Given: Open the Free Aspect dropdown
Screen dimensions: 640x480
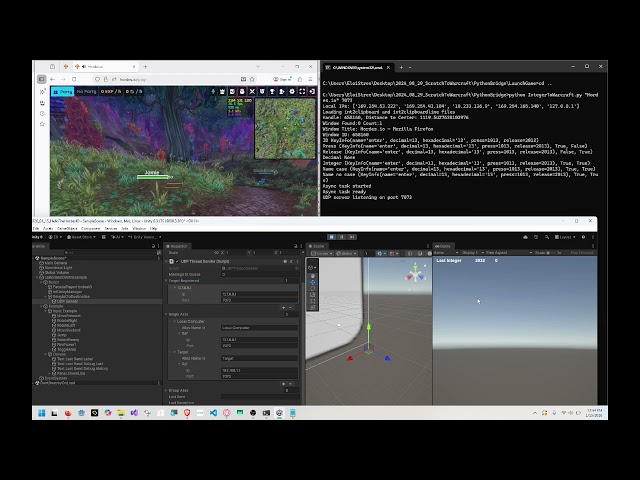Looking at the screenshot, I should pyautogui.click(x=509, y=253).
